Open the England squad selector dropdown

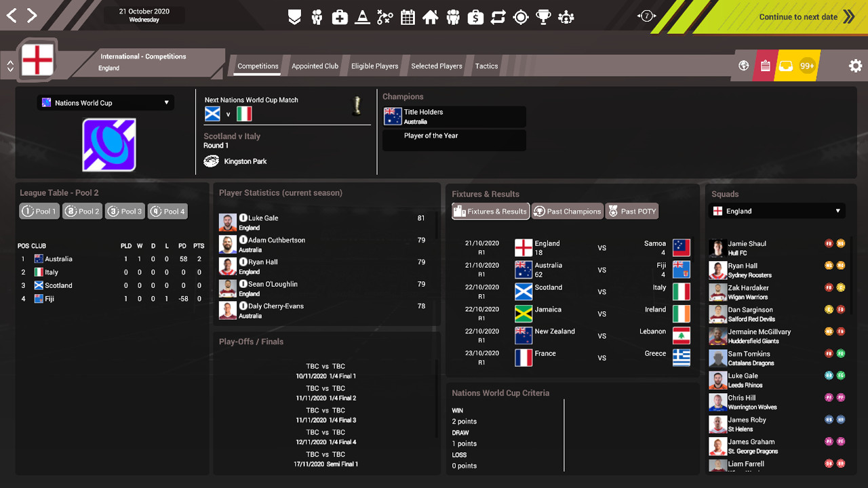coord(776,211)
